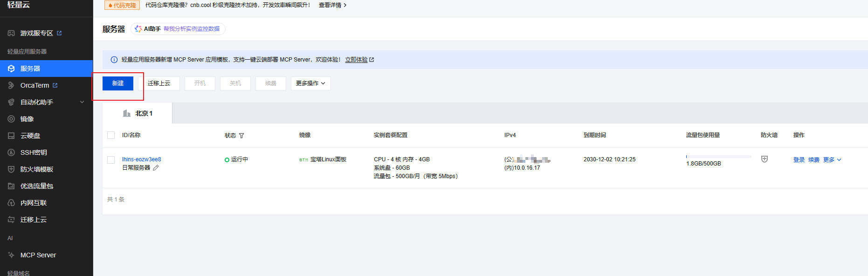Click the 续费 toolbar button
The image size is (868, 276).
click(271, 83)
